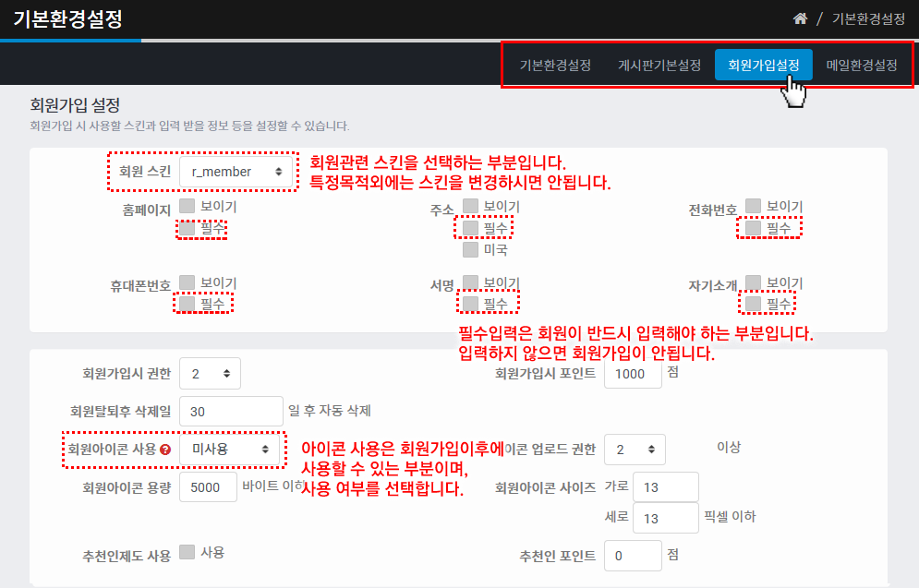Open the 회원가입시 권한 dropdown
919x588 pixels.
tap(210, 373)
